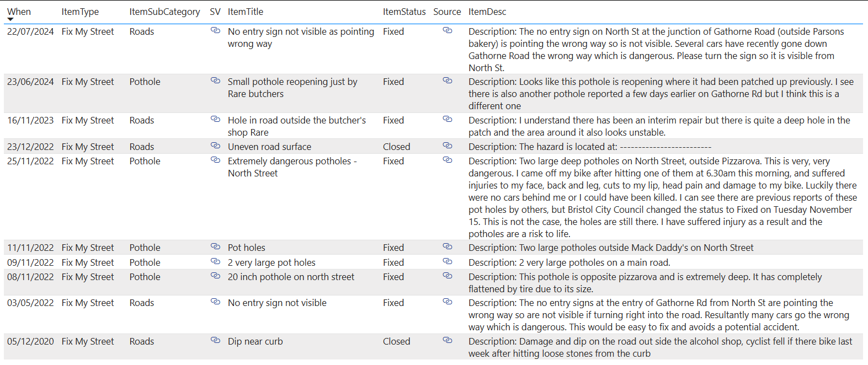
Task: Click SV link icon for 'Uneven road surface'
Action: [215, 146]
